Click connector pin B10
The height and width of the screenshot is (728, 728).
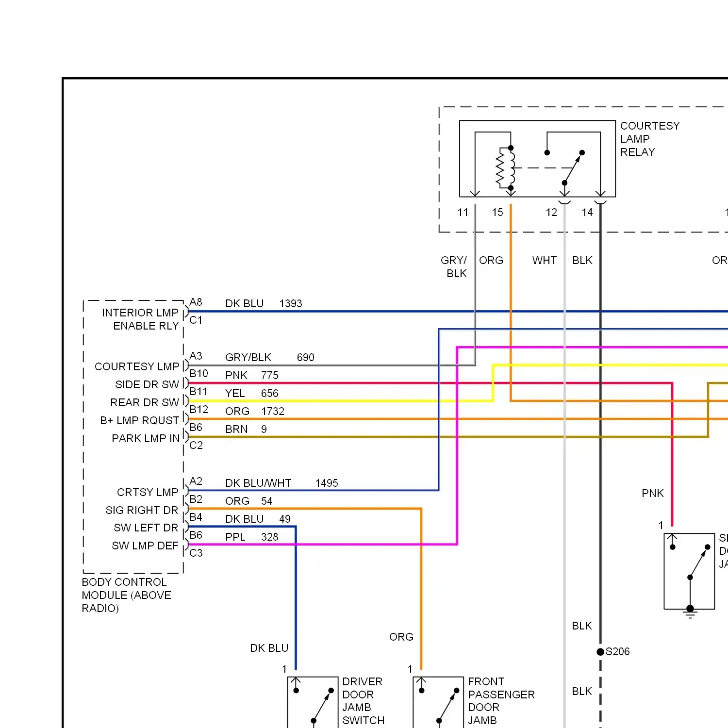199,374
